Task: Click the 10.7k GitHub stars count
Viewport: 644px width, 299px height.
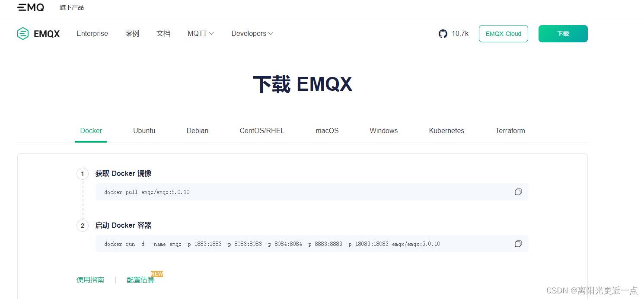Action: click(x=460, y=34)
